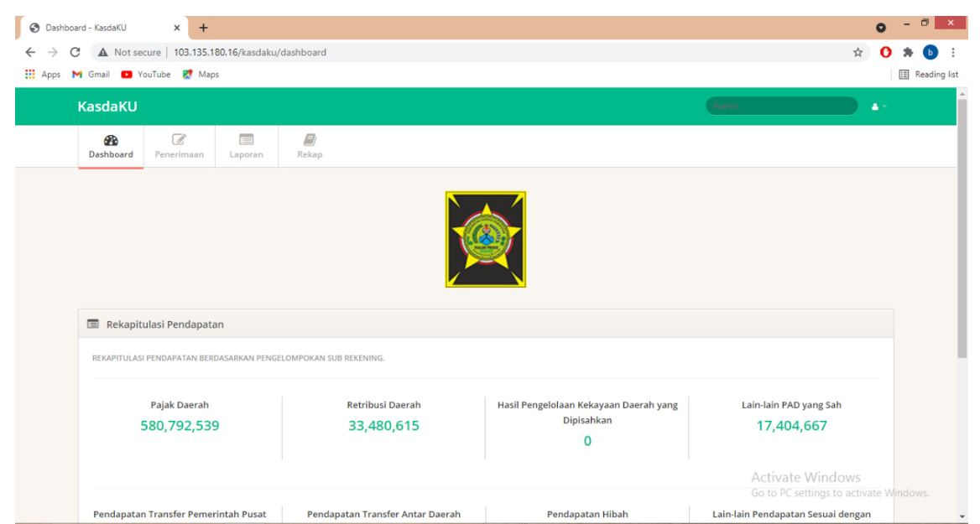Open the user account dropdown in header

(878, 106)
